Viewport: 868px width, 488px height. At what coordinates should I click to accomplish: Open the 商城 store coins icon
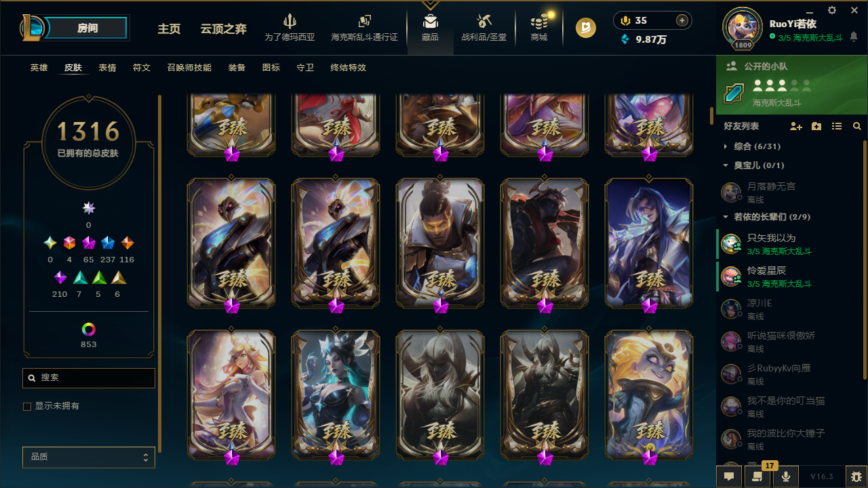[x=539, y=21]
